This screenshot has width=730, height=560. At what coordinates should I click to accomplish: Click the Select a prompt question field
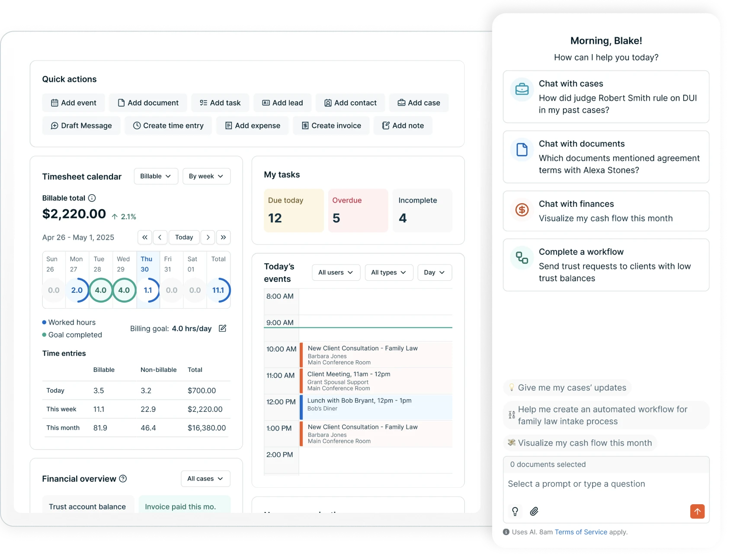point(605,484)
